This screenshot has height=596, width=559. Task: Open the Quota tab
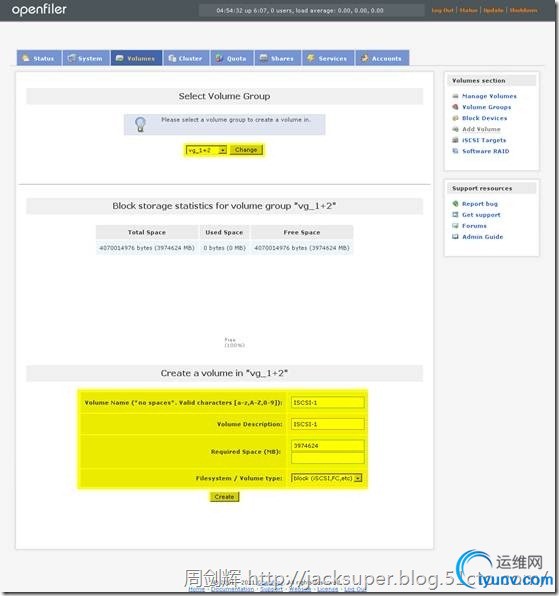point(232,58)
